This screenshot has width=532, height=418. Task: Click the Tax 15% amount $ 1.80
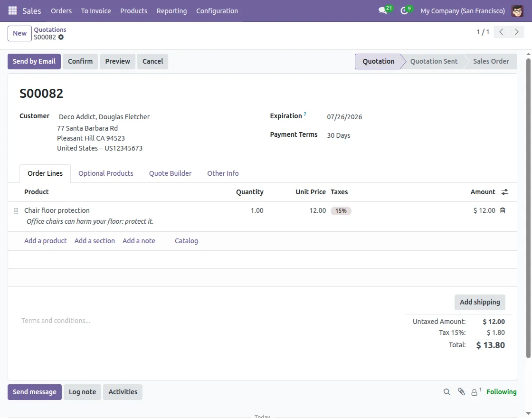(x=496, y=332)
